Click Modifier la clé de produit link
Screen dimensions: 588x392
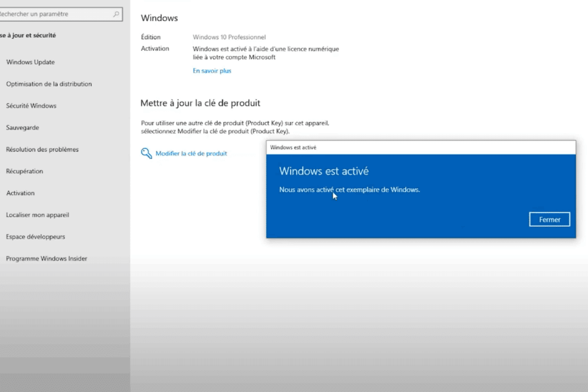pyautogui.click(x=191, y=154)
